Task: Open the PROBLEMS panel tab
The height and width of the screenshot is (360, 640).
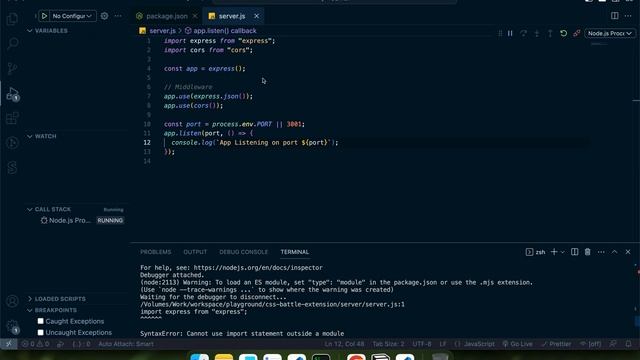Action: coord(156,252)
